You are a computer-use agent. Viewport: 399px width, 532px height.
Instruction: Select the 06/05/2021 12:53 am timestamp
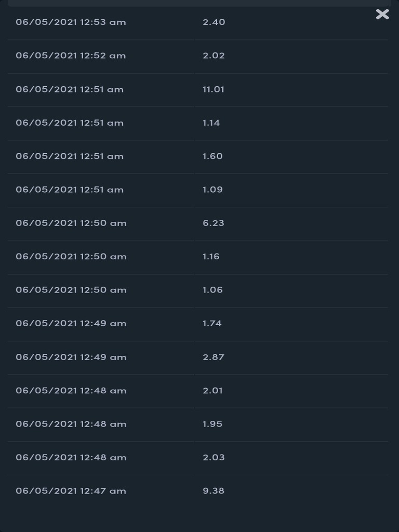(71, 22)
